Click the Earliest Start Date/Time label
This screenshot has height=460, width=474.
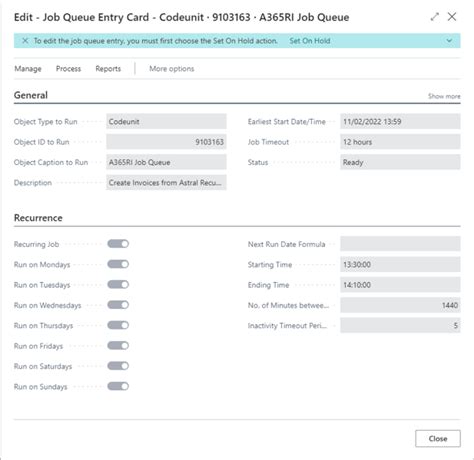pyautogui.click(x=287, y=122)
